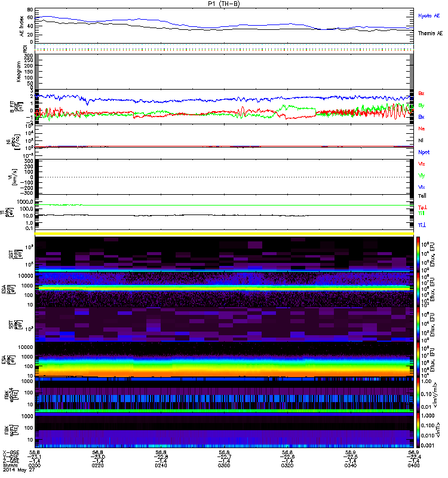Select the "Themis AE" legend label
448x478 pixels.
(430, 33)
